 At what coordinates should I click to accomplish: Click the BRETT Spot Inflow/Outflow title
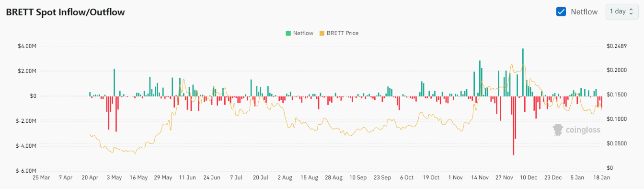pos(65,12)
